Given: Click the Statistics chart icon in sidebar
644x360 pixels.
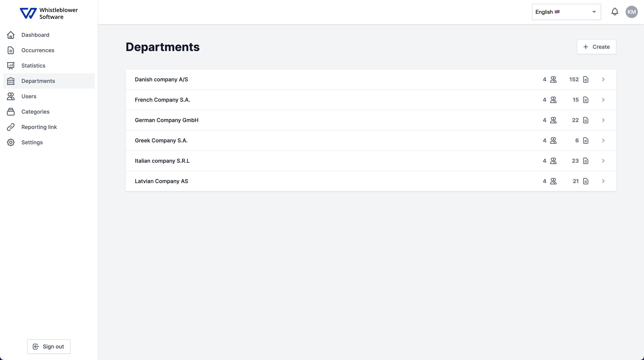Looking at the screenshot, I should coord(11,66).
